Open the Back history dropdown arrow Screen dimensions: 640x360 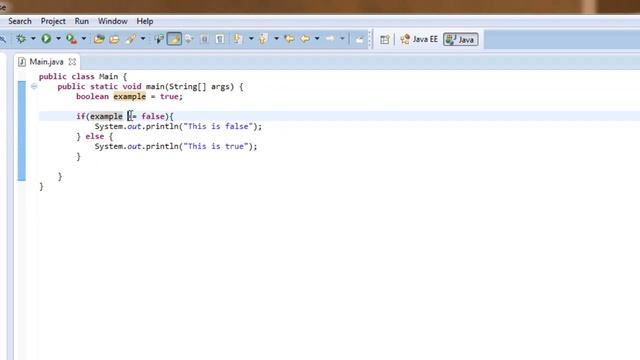point(317,39)
